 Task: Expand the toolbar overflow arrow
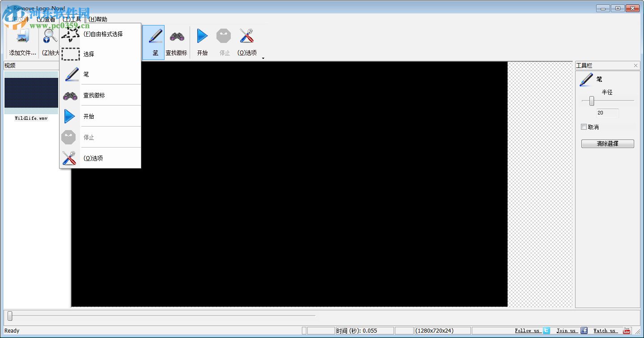pyautogui.click(x=263, y=58)
